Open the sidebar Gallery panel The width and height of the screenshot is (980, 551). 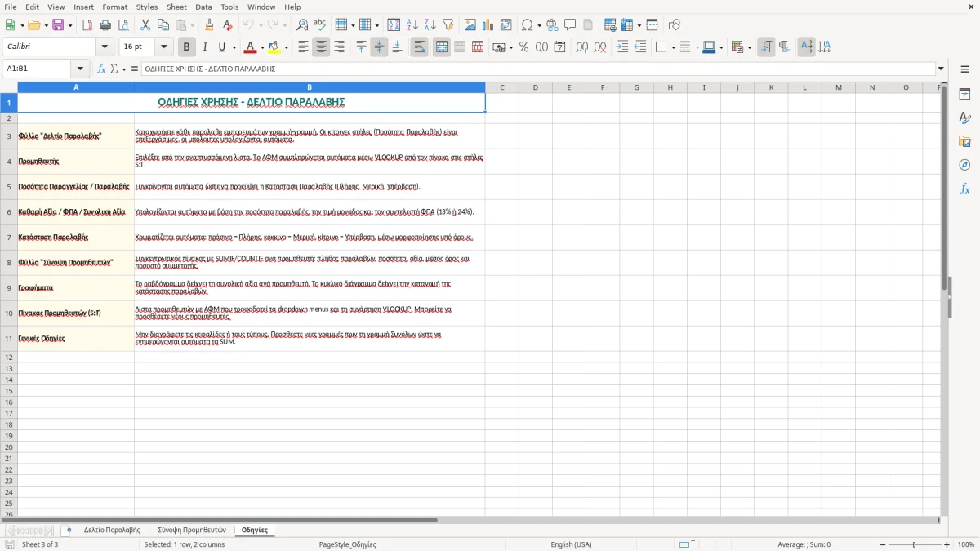(x=964, y=142)
